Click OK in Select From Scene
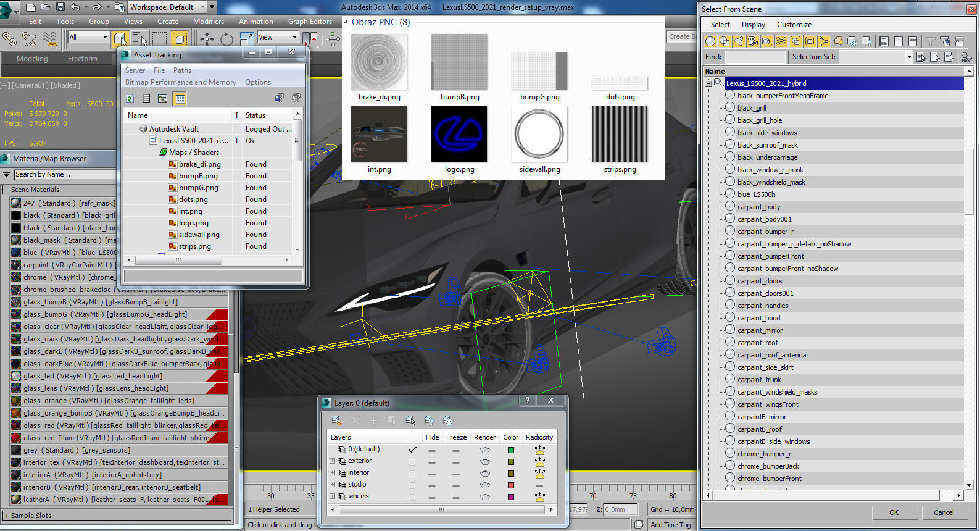980x531 pixels. [x=894, y=512]
